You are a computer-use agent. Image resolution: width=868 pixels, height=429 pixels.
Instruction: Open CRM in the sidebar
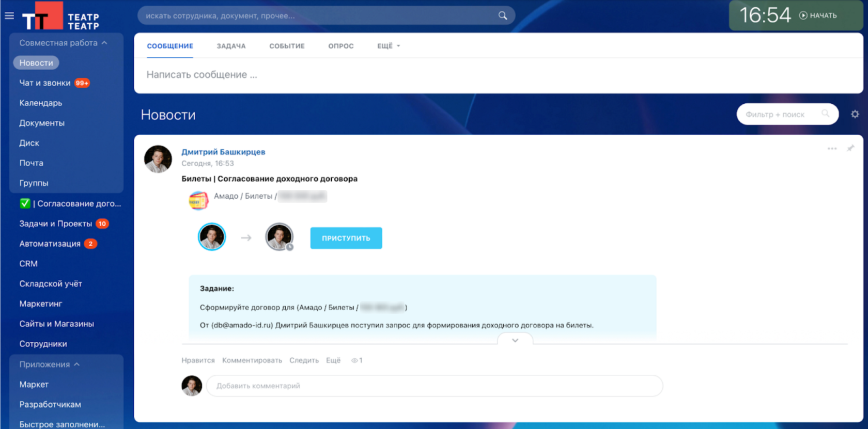point(28,263)
